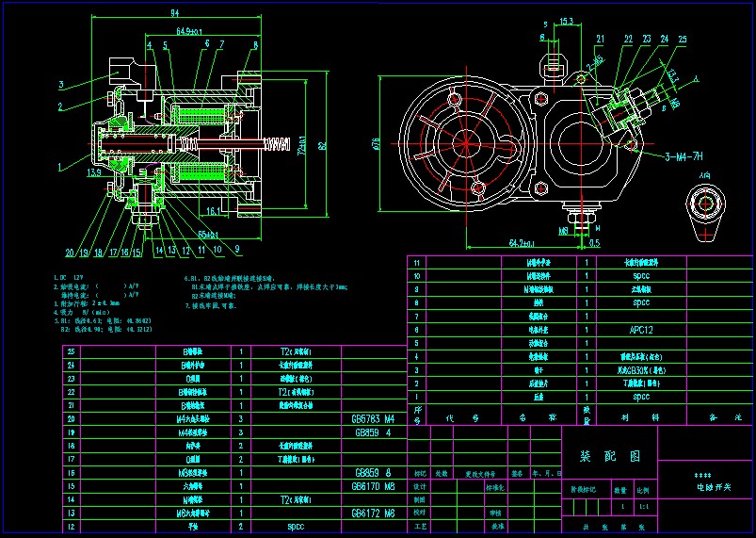Select part callout number 20
This screenshot has width=756, height=538.
tap(70, 252)
